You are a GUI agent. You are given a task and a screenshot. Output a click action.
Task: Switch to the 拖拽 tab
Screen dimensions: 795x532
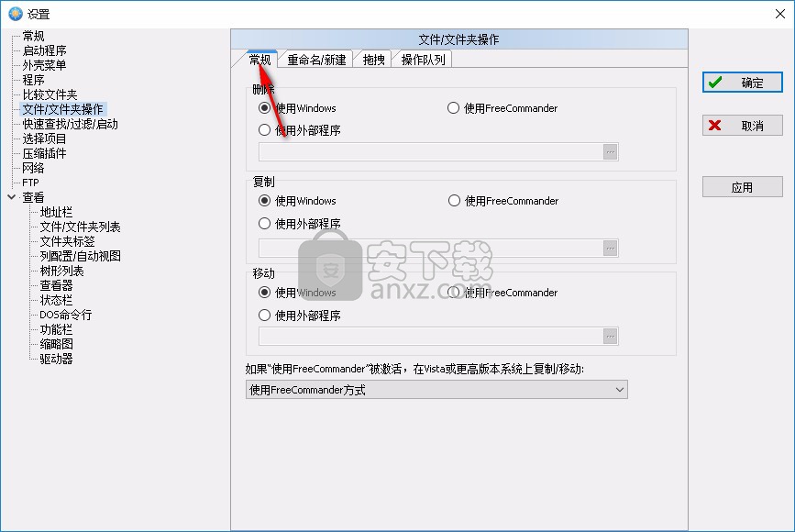click(x=374, y=60)
